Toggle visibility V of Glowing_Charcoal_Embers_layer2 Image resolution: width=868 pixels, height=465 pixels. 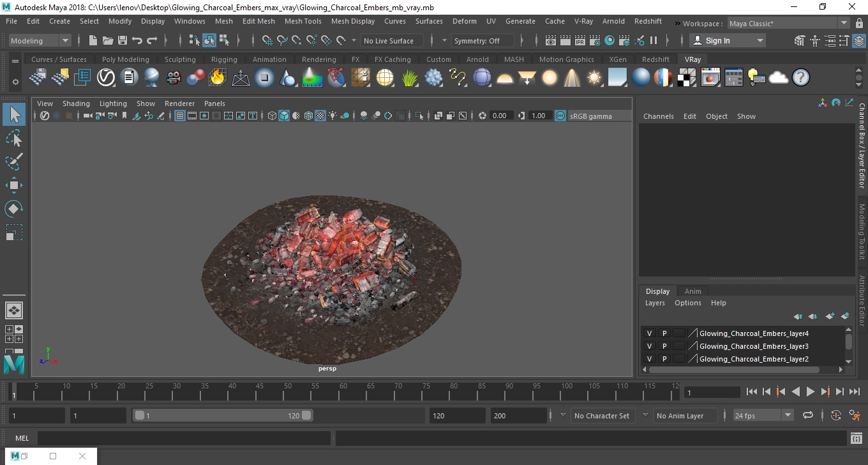[x=649, y=359]
